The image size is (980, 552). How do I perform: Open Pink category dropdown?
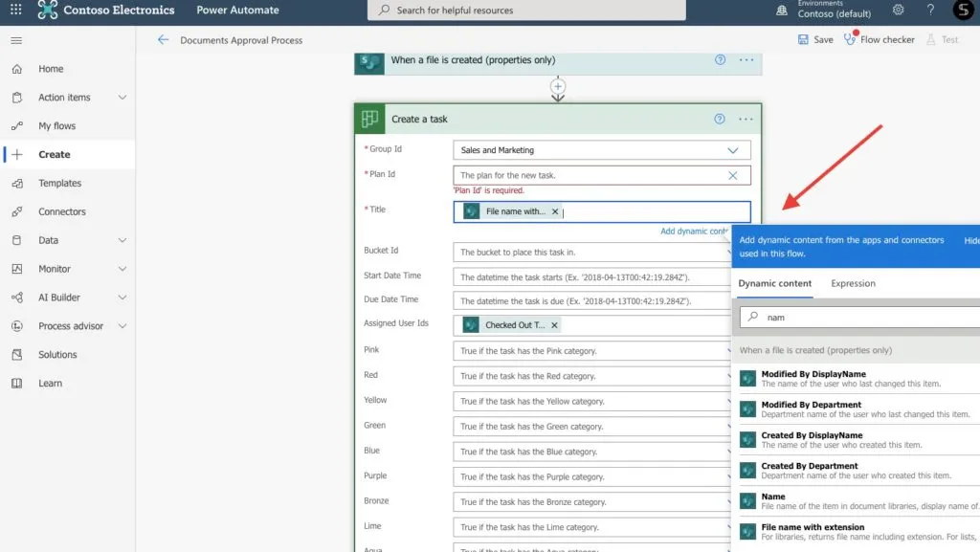coord(591,351)
